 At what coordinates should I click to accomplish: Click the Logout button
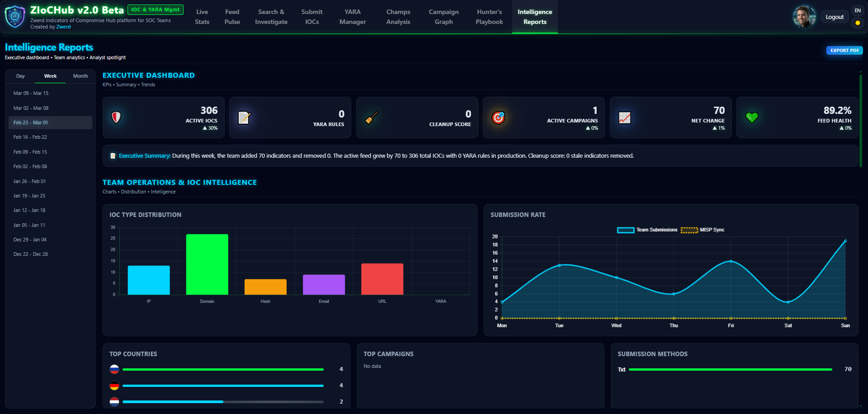click(x=835, y=17)
